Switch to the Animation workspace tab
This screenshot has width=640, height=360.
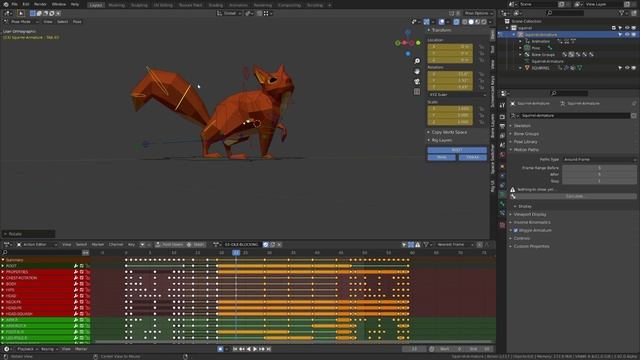(x=238, y=5)
